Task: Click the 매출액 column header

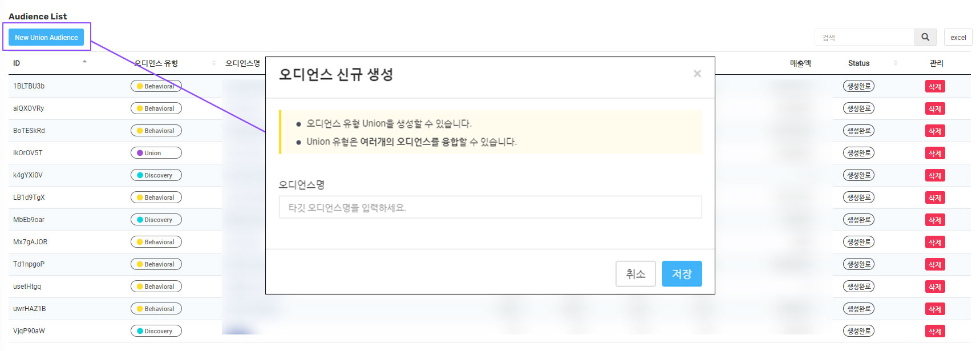Action: [x=800, y=63]
